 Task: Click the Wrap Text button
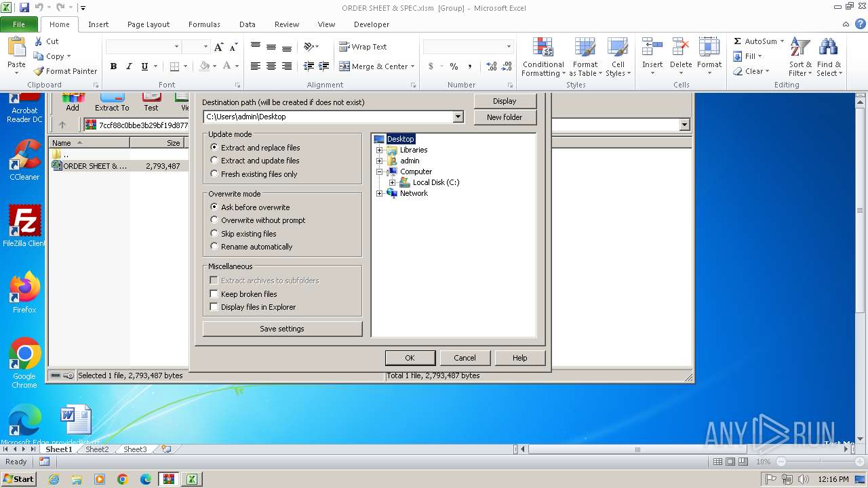coord(363,47)
